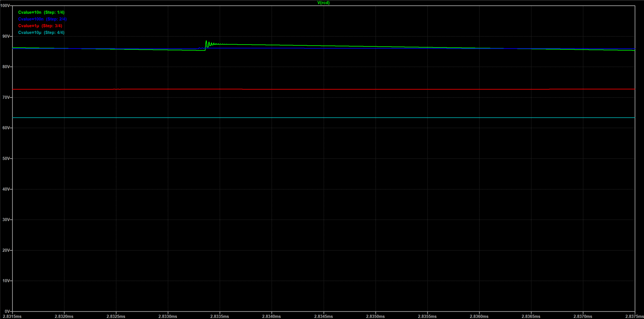
Task: Click the 2.8315ms time axis label
Action: click(x=12, y=316)
